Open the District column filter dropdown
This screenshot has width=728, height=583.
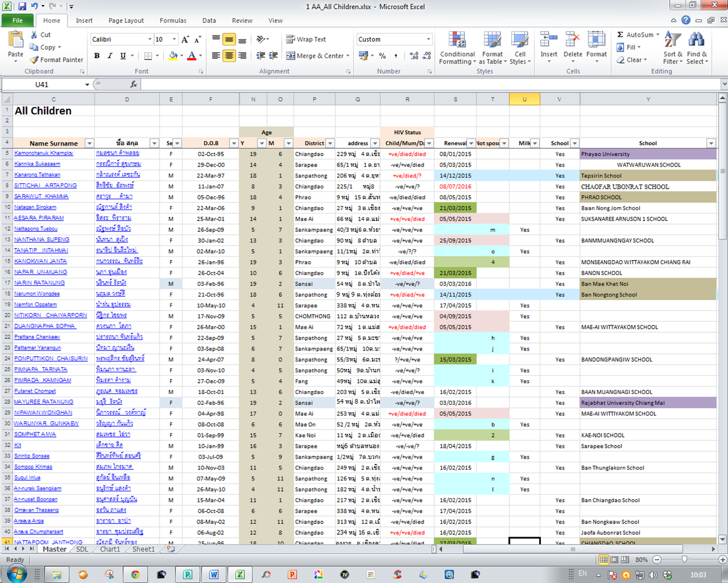[330, 143]
